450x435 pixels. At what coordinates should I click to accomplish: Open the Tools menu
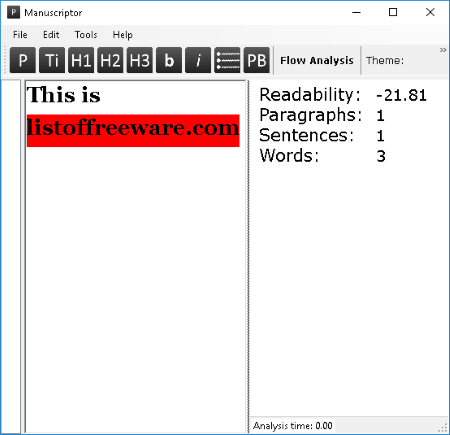click(86, 35)
